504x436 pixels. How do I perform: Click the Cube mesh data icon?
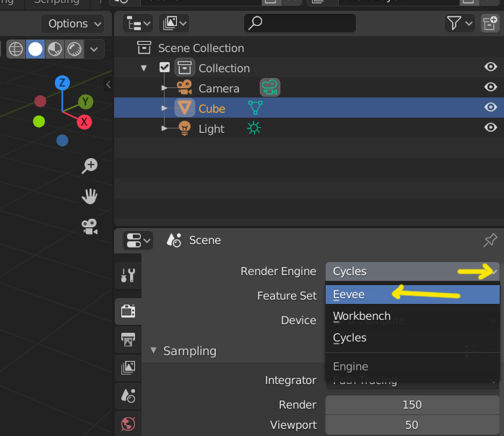click(x=256, y=108)
